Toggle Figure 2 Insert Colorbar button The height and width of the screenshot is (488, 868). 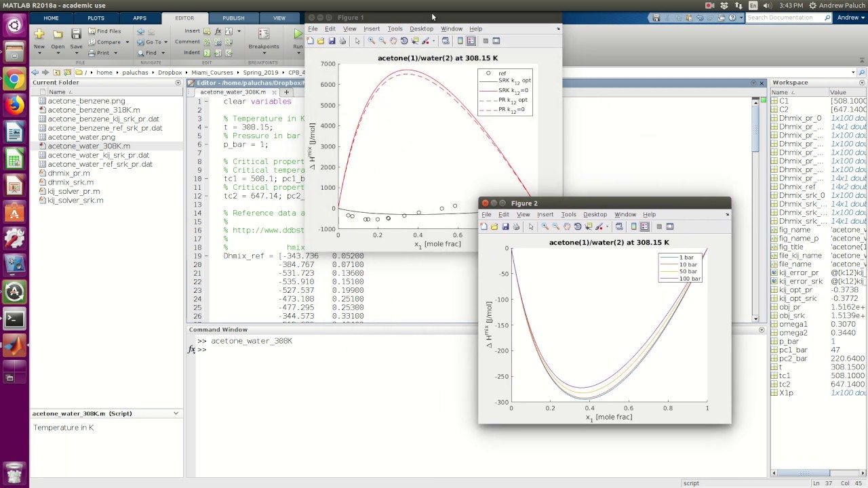[x=634, y=226]
